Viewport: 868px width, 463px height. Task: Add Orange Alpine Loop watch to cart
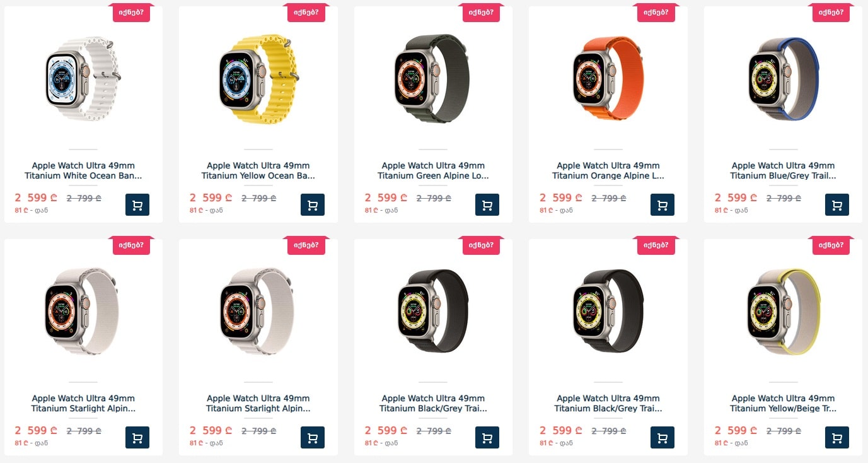point(662,205)
